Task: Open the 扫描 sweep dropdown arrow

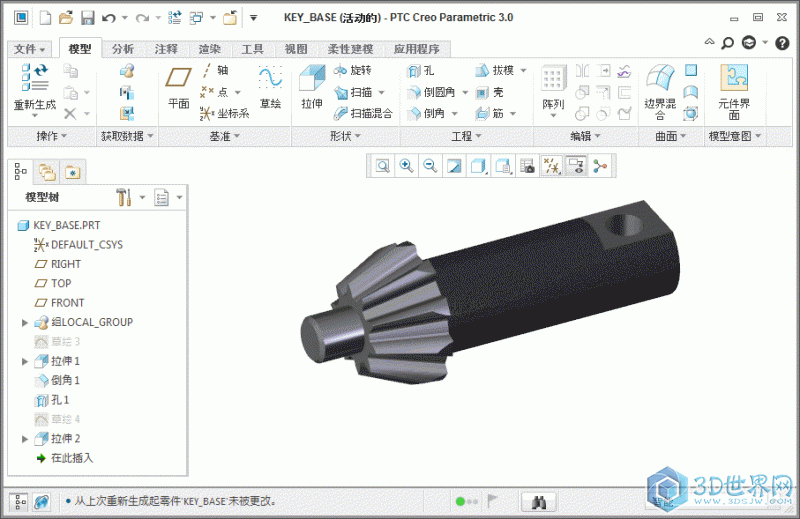Action: pos(382,93)
